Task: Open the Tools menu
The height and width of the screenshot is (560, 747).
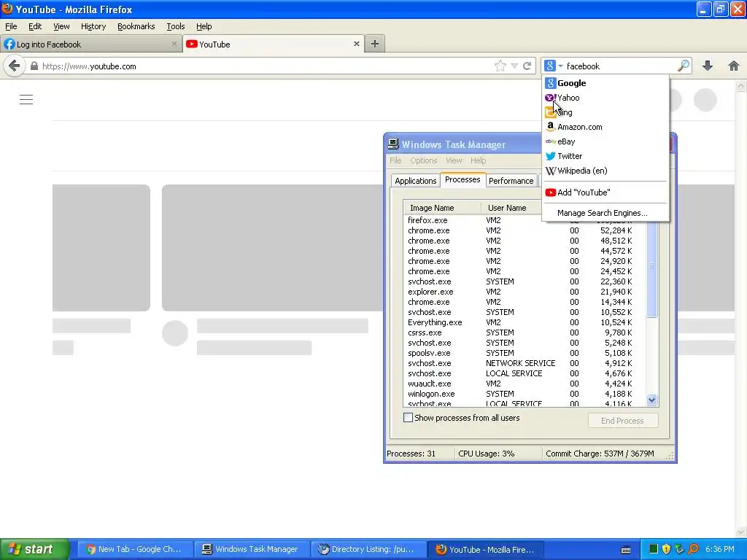Action: point(175,26)
